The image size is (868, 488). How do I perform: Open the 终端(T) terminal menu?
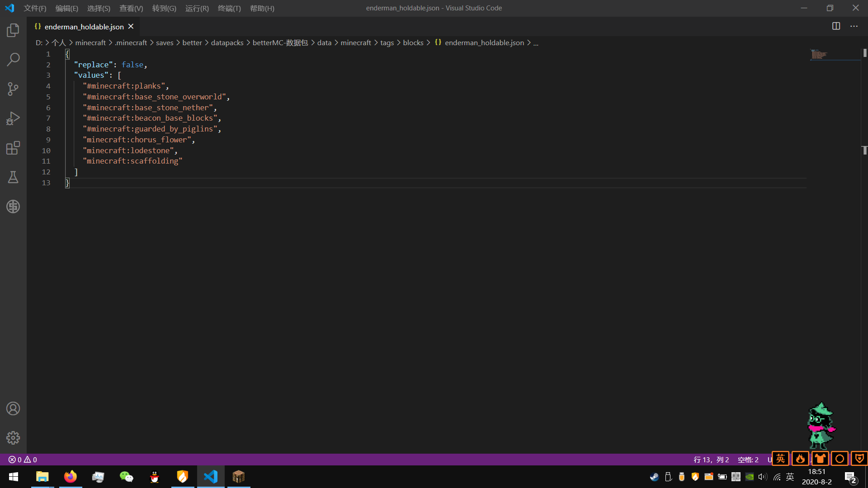229,8
